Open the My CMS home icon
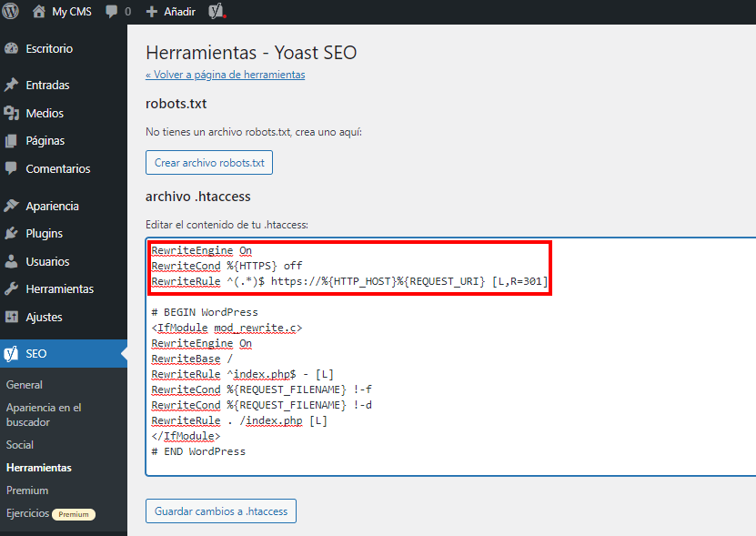Viewport: 756px width, 536px height. [38, 12]
